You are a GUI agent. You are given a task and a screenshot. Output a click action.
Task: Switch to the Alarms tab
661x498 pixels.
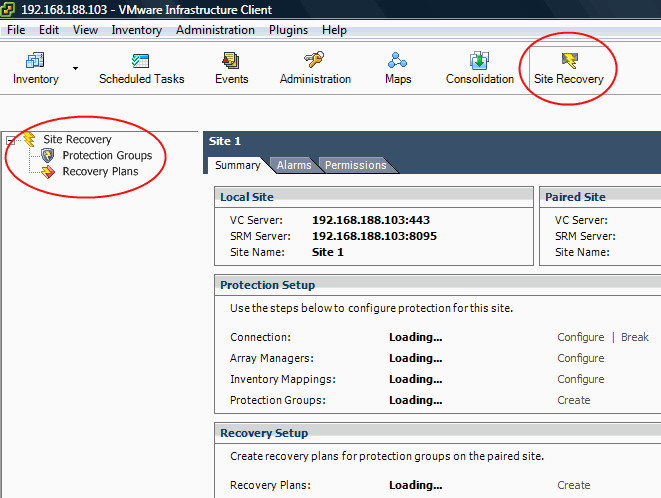pos(294,165)
